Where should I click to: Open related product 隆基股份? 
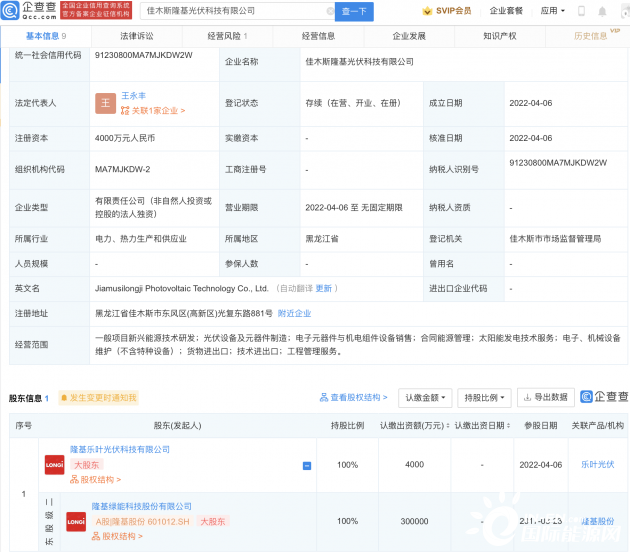(x=597, y=521)
